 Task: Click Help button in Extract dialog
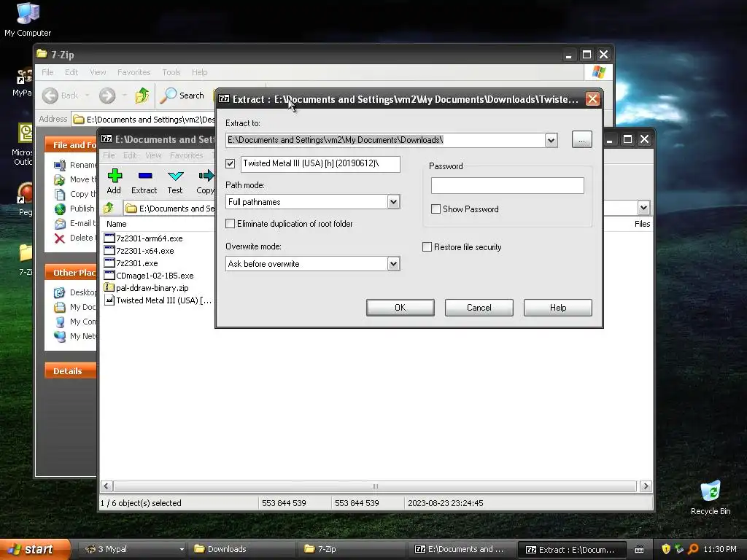pos(558,308)
